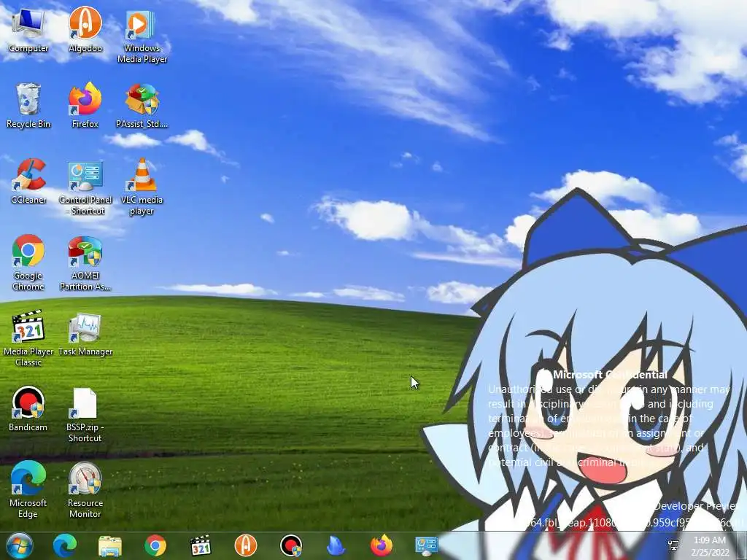Launch Algodoo from the taskbar
The width and height of the screenshot is (747, 560).
click(246, 545)
